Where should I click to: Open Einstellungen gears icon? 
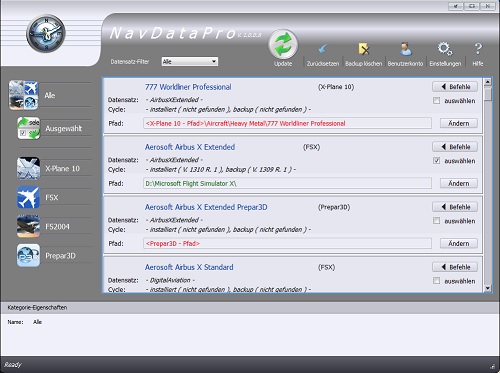click(445, 49)
